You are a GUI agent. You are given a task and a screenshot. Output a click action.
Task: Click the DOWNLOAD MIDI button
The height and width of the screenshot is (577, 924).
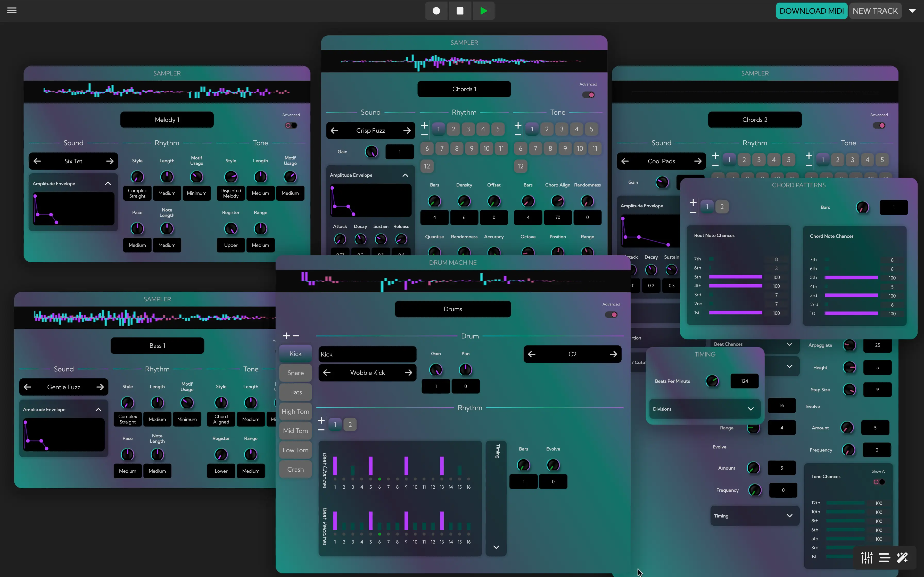coord(812,11)
